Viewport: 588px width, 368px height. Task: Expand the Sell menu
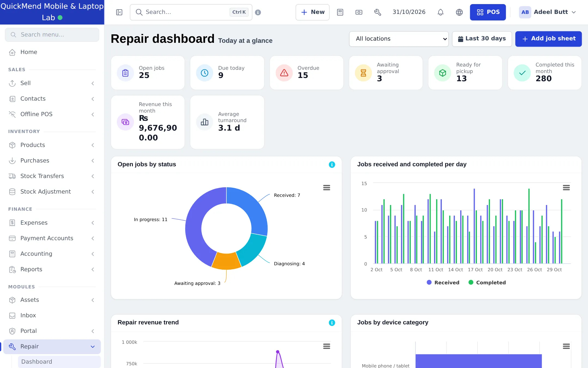click(x=52, y=83)
